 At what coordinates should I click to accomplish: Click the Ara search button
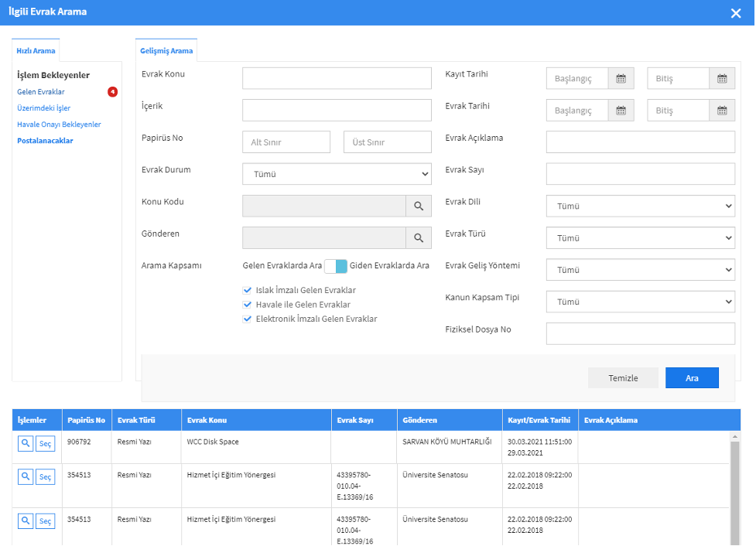[x=692, y=378]
